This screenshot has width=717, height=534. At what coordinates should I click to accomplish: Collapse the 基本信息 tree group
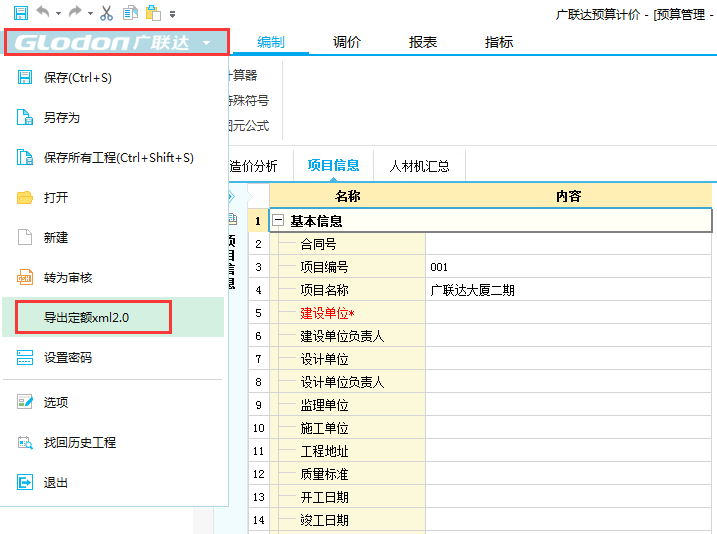279,221
